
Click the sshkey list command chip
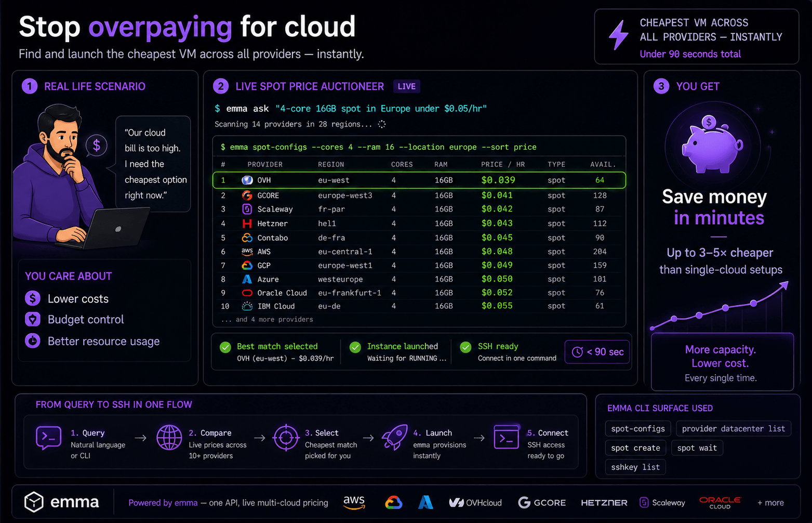[635, 467]
